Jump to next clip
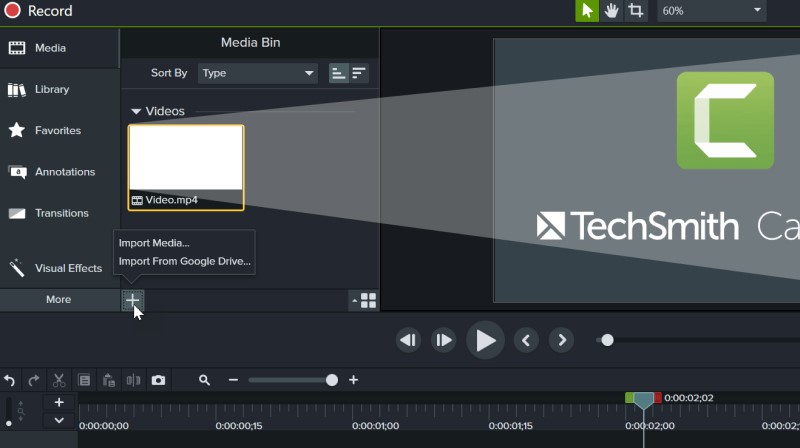800x448 pixels. (561, 340)
